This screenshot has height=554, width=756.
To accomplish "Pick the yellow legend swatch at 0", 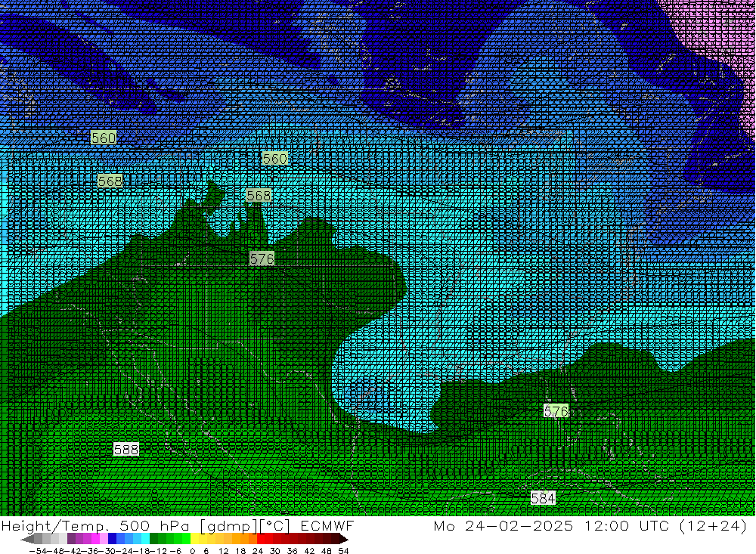I will point(194,539).
